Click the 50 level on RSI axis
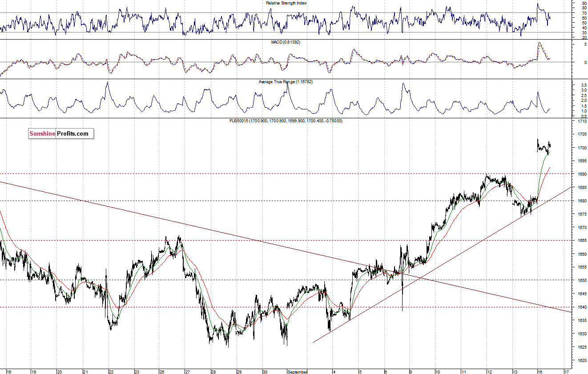 584,23
